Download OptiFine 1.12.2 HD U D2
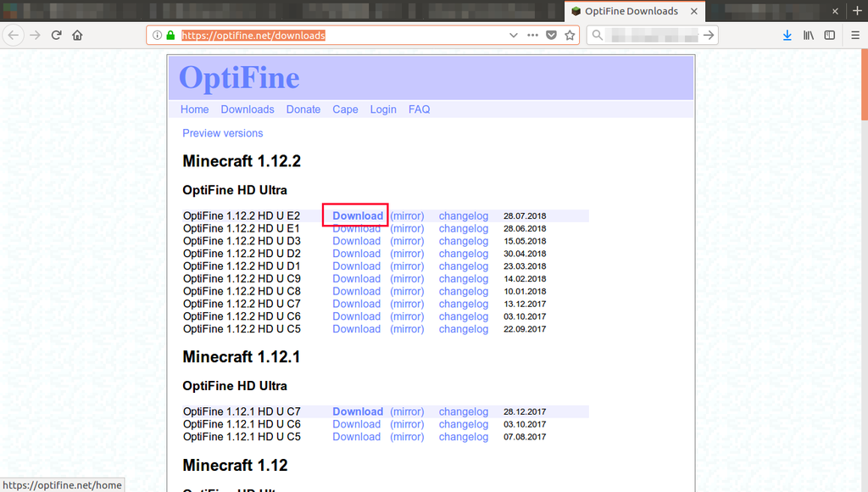This screenshot has height=492, width=868. 357,253
